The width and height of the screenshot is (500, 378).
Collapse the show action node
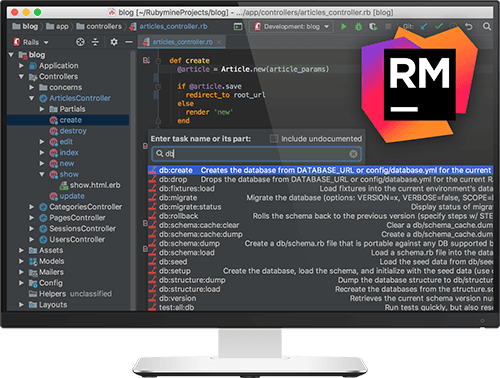point(42,174)
